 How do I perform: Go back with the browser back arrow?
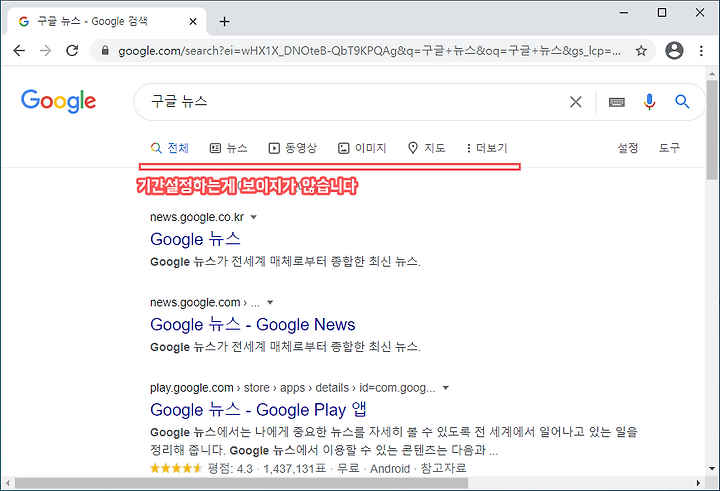click(x=19, y=51)
